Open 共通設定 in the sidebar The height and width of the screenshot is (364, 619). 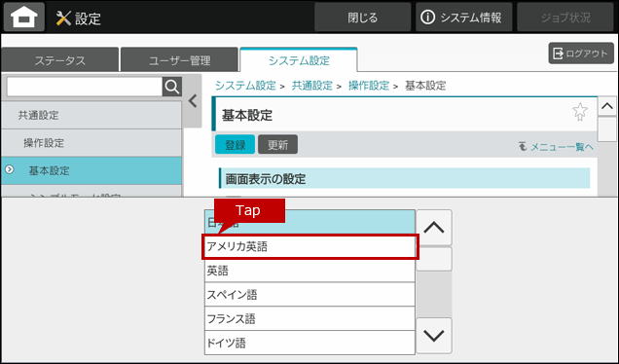pos(91,115)
